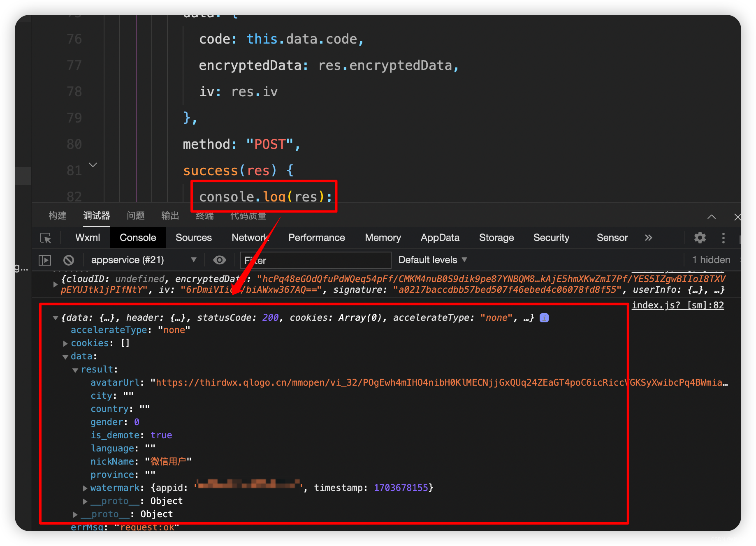Viewport: 756px width, 546px height.
Task: Open the 问题 panel tab
Action: [x=136, y=215]
